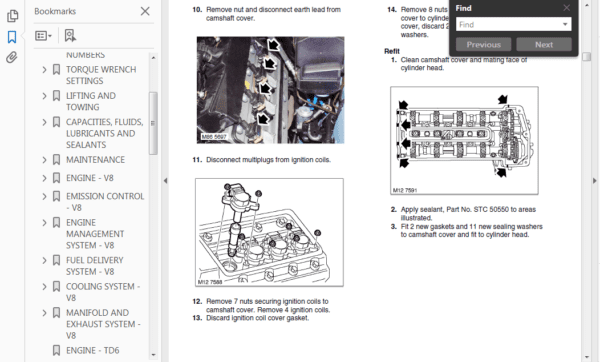Click bookmark ribbon icon beside FUEL DELIVERY SYSTEM
The height and width of the screenshot is (362, 600).
point(56,260)
